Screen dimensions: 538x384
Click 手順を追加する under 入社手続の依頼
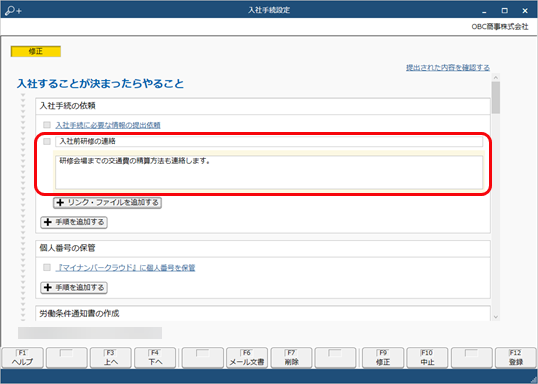click(74, 222)
